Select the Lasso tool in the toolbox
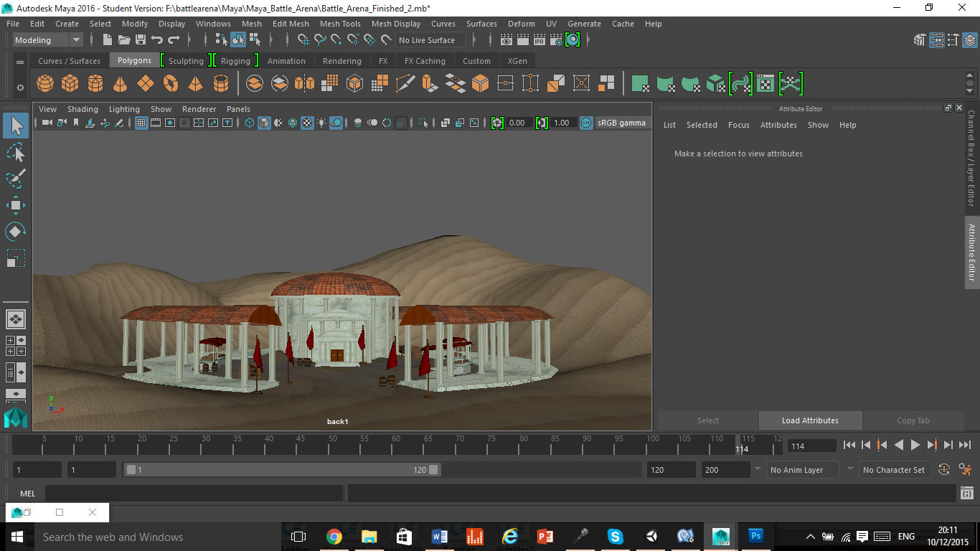This screenshot has height=551, width=980. point(16,152)
